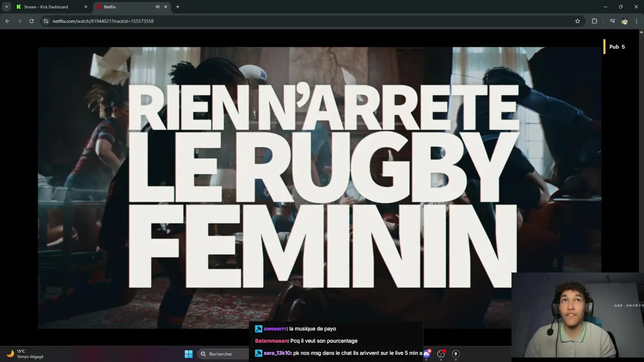Go back to the previous page
This screenshot has width=644, height=362.
click(x=8, y=21)
